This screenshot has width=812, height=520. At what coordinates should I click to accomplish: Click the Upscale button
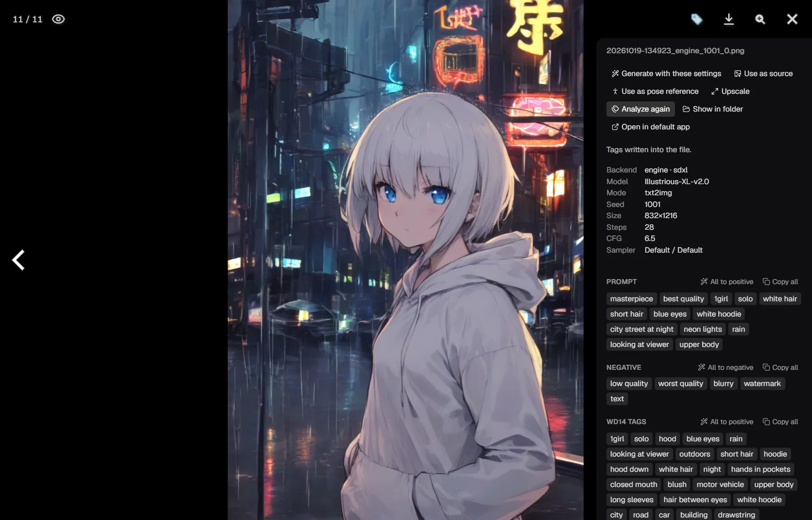tap(730, 91)
